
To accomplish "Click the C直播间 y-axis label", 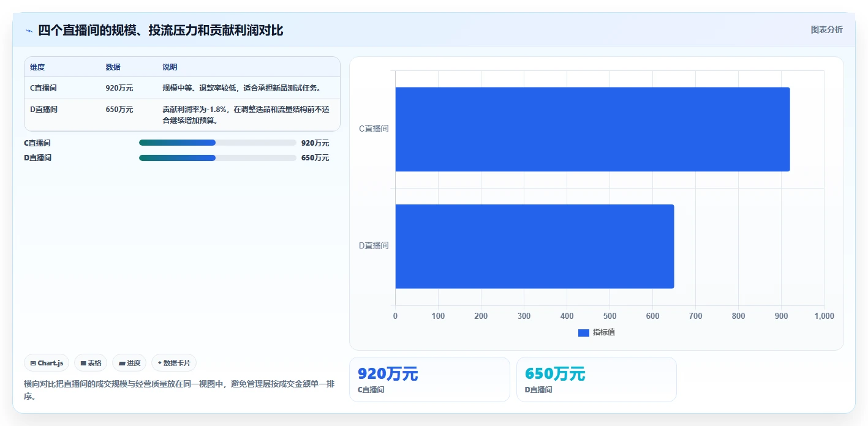I will tap(374, 129).
